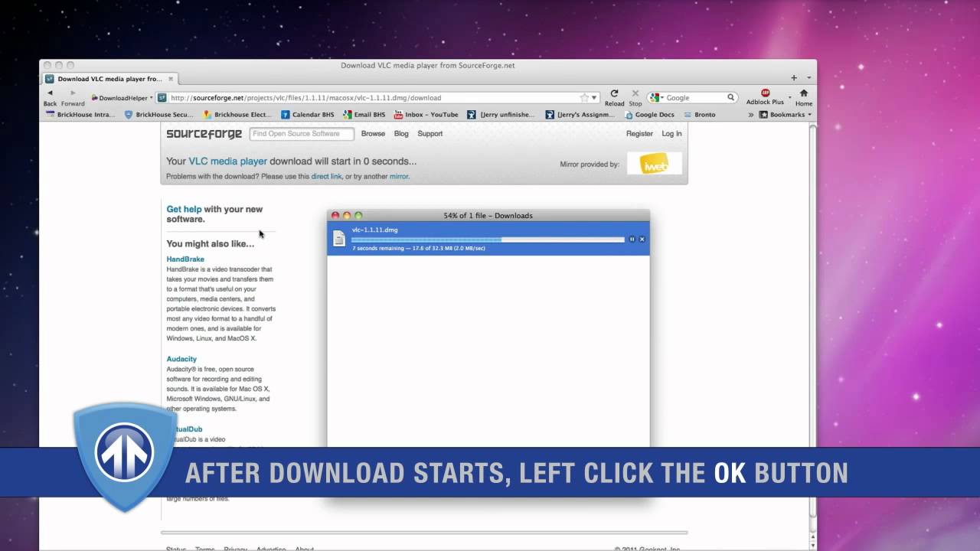The image size is (980, 551).
Task: Open the VLC media player link
Action: [228, 161]
